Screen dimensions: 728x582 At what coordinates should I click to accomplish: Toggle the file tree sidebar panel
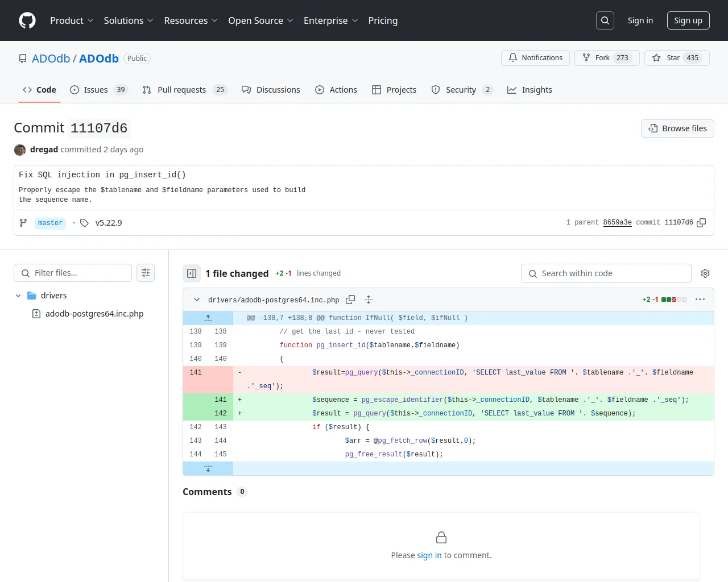(x=192, y=273)
